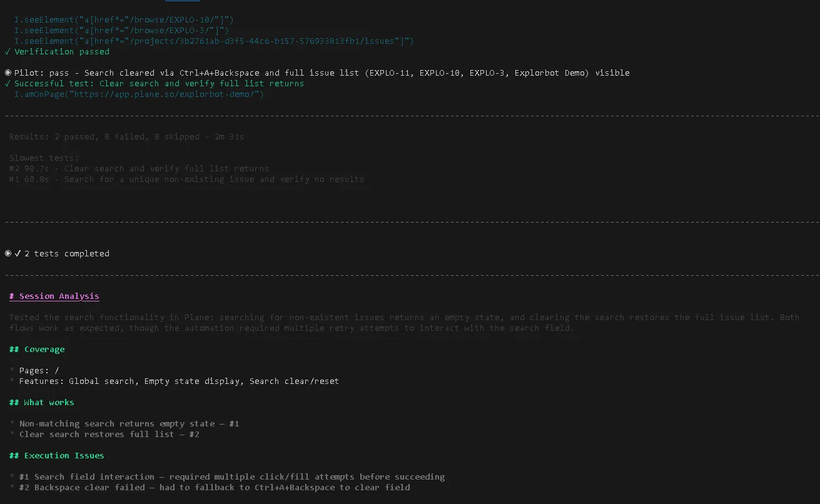Click the checkmark before "Successful test"
820x504 pixels.
(x=7, y=84)
